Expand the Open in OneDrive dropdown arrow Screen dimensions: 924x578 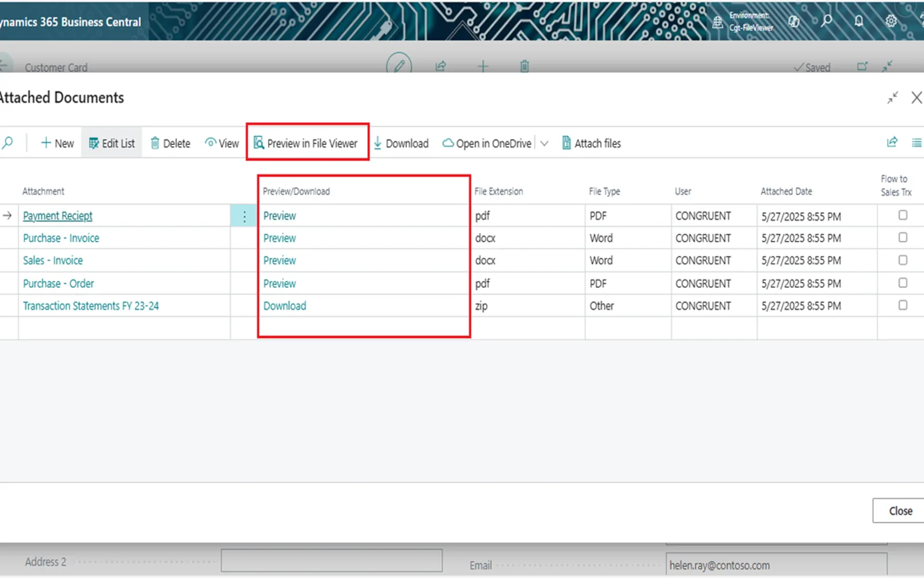click(544, 143)
